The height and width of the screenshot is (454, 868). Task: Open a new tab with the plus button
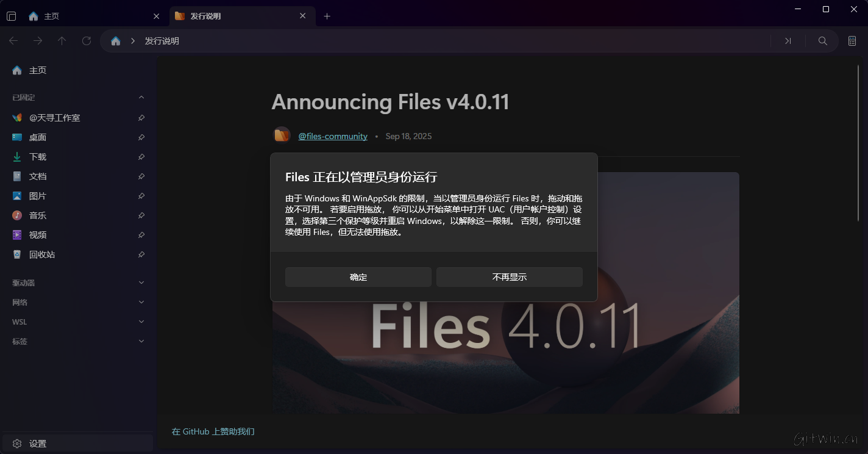[327, 16]
